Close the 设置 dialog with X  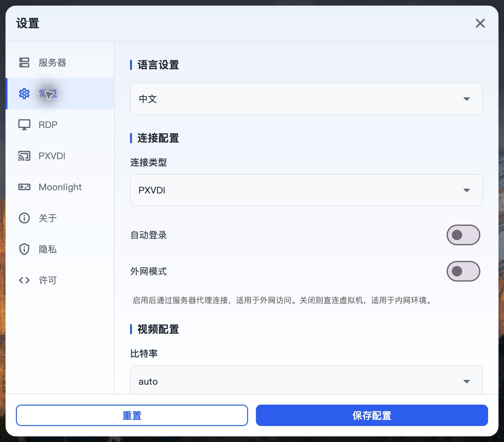[x=480, y=23]
